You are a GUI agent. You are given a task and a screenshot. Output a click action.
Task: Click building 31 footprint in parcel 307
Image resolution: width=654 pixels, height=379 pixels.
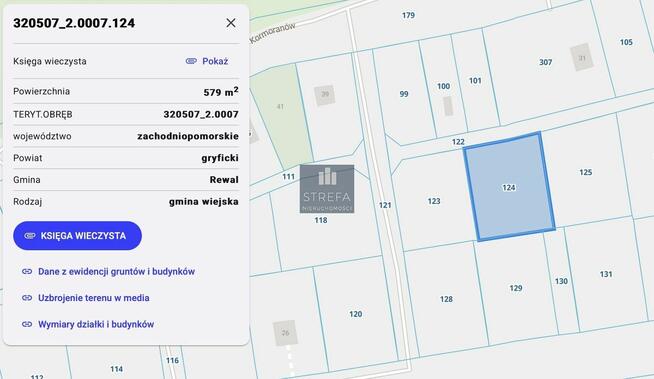pos(582,57)
